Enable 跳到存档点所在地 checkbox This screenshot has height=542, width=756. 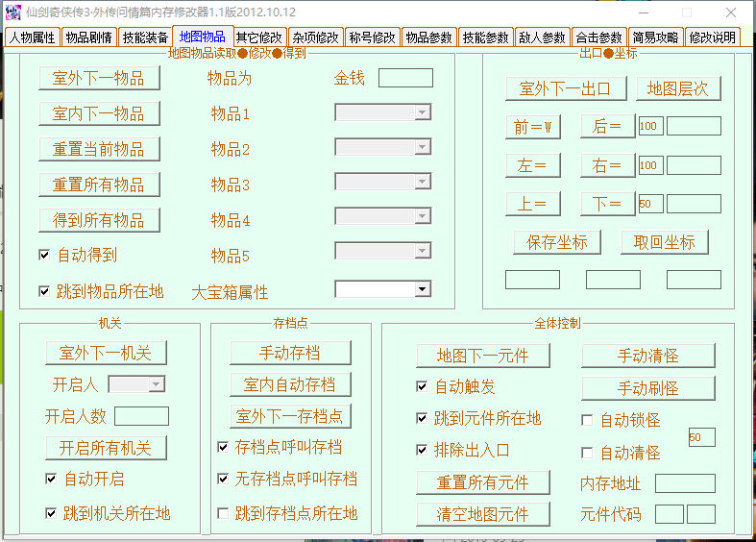223,513
